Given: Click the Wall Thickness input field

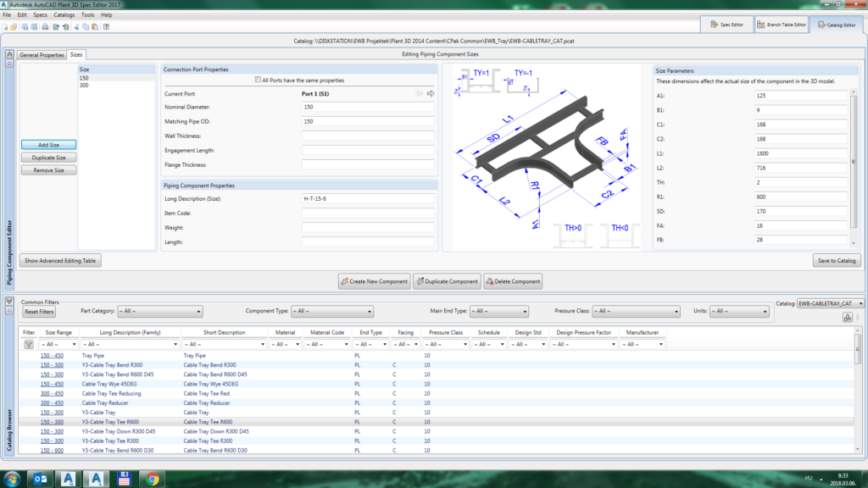Looking at the screenshot, I should tap(368, 136).
